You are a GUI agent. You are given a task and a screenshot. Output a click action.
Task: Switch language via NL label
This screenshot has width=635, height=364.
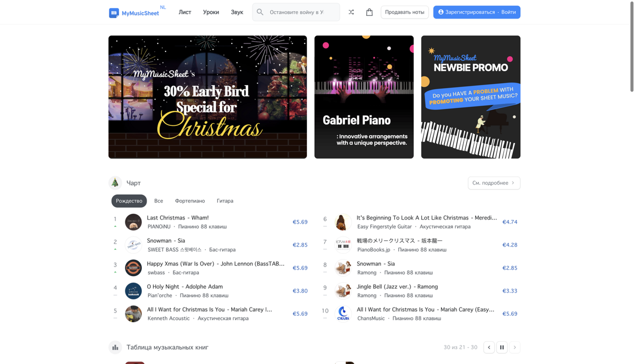(163, 7)
